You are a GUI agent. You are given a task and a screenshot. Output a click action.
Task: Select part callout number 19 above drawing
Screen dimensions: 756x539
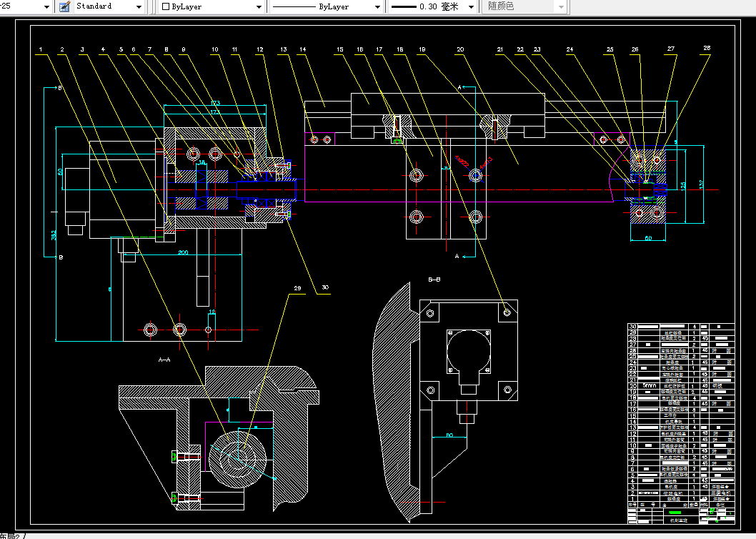coord(422,49)
